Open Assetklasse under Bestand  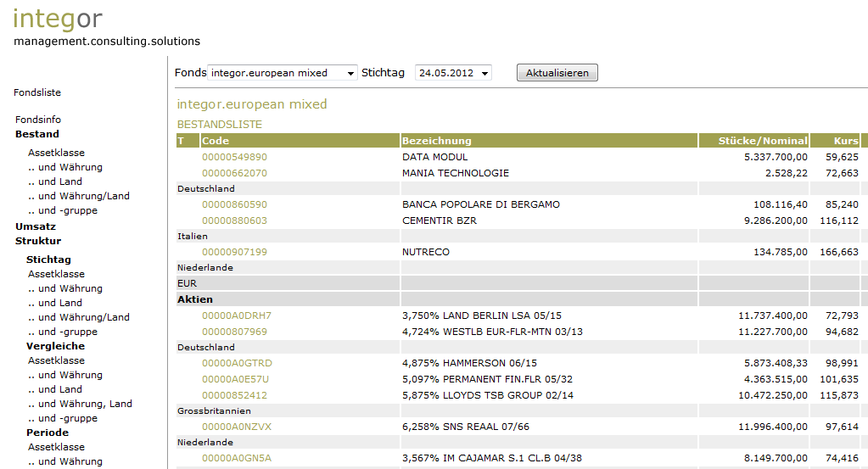(x=57, y=153)
